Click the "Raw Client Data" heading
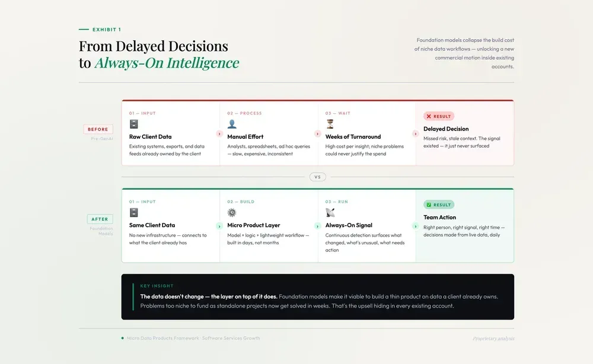The height and width of the screenshot is (364, 593). (x=150, y=137)
